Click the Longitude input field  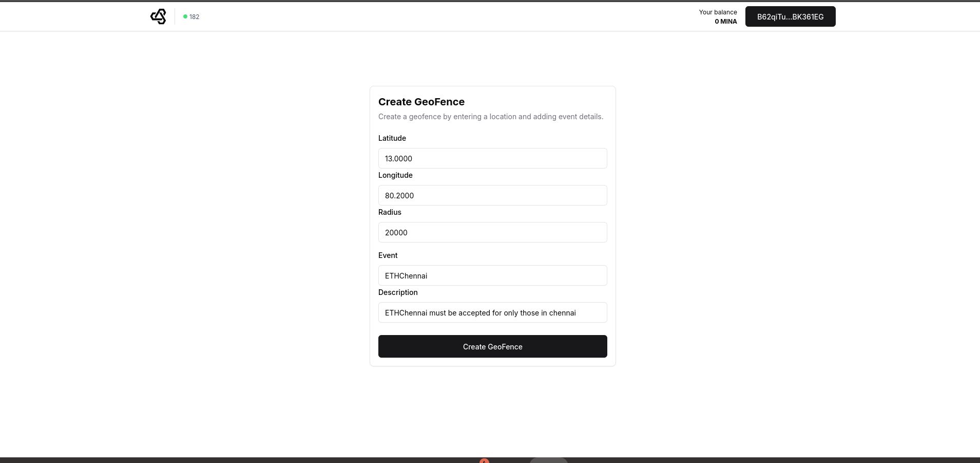pos(493,195)
